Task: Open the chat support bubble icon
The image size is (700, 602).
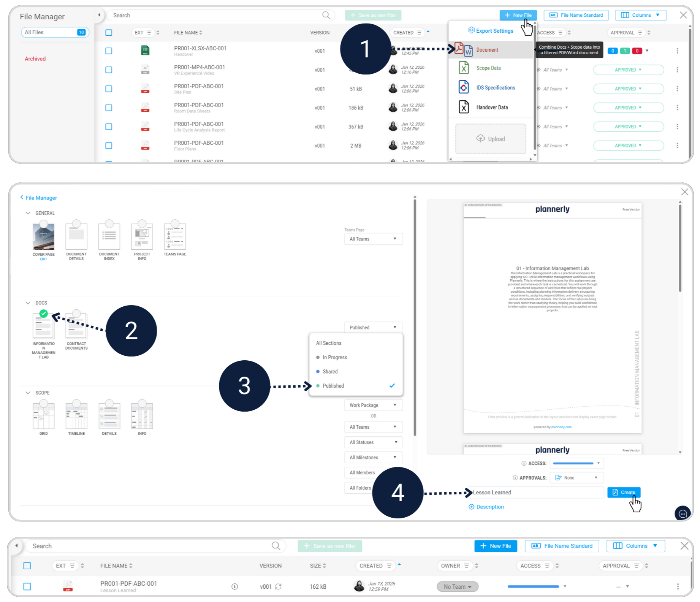Action: pos(683,514)
